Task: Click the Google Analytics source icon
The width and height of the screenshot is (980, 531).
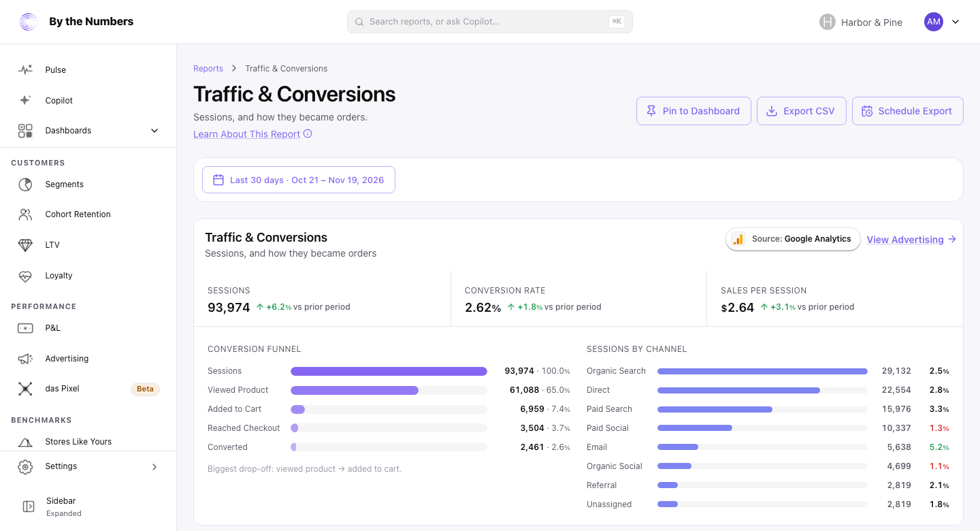Action: [x=738, y=239]
